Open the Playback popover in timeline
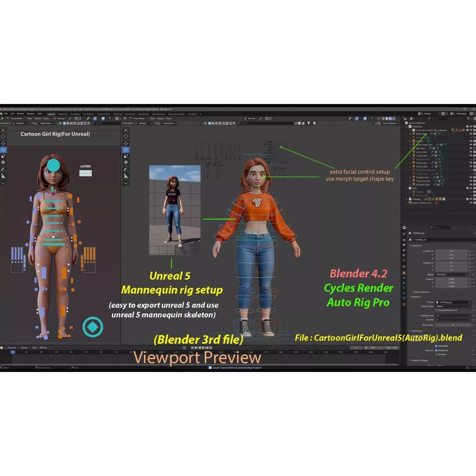476x476 pixels. click(13, 348)
